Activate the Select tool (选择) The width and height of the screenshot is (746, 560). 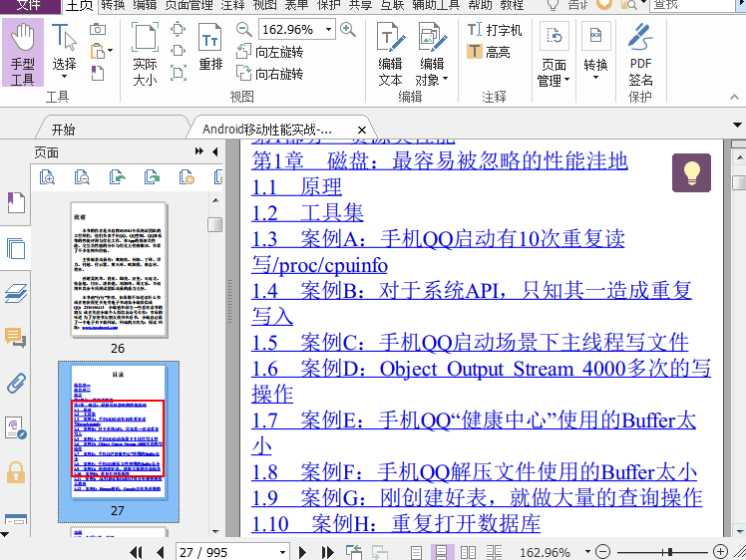click(64, 52)
